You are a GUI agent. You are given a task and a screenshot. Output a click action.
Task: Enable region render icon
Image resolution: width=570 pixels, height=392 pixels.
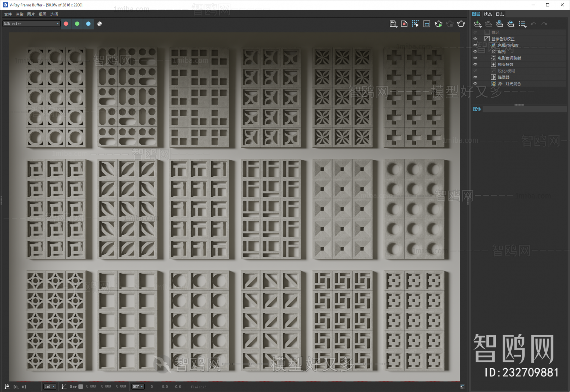(x=426, y=24)
